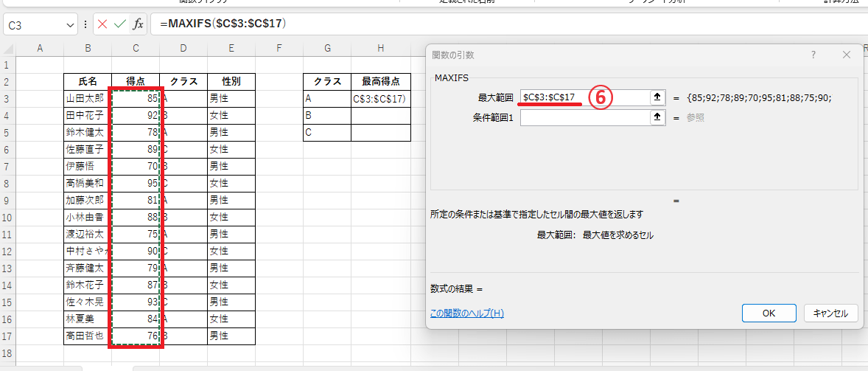The image size is (868, 371).
Task: Expand the Name Box dropdown arrow
Action: [70, 25]
